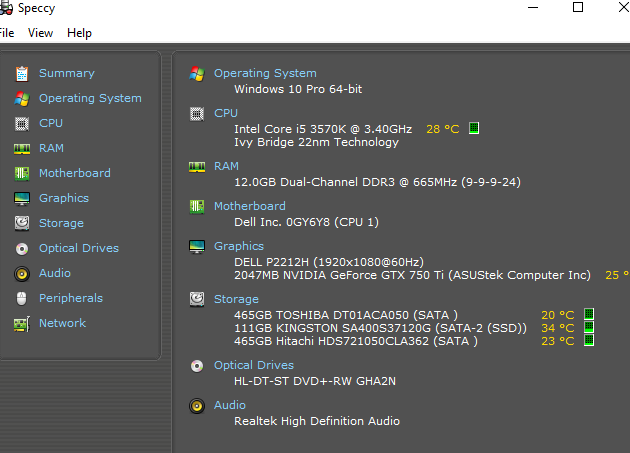Click the Audio speaker icon in sidebar
Screen dimensions: 630x453
coord(22,274)
